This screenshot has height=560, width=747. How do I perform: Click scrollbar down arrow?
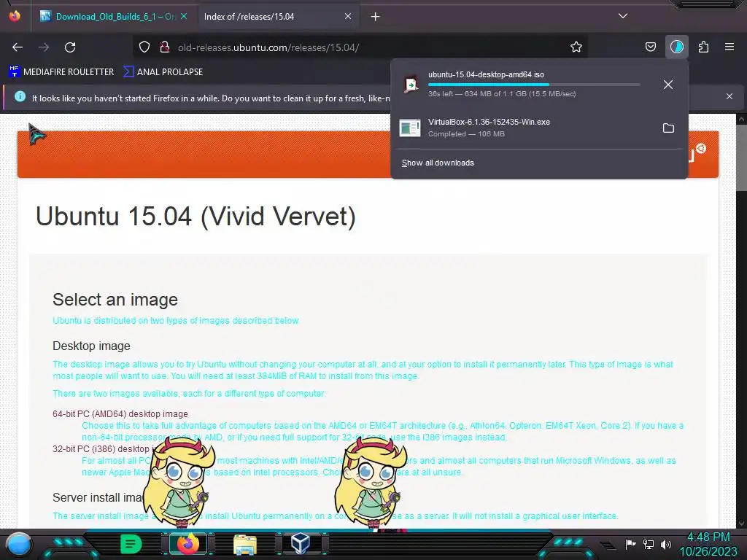[741, 523]
